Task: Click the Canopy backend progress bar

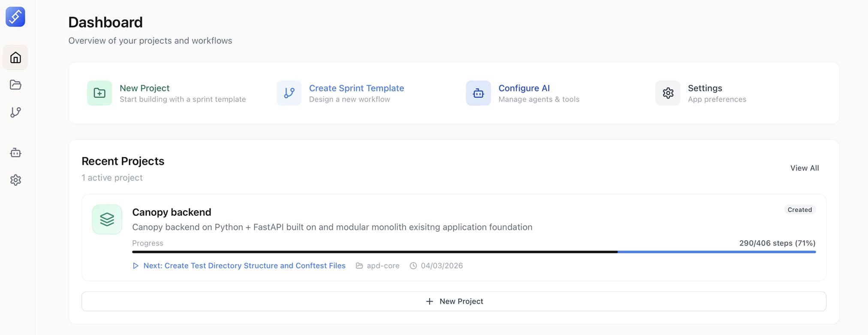Action: 473,252
